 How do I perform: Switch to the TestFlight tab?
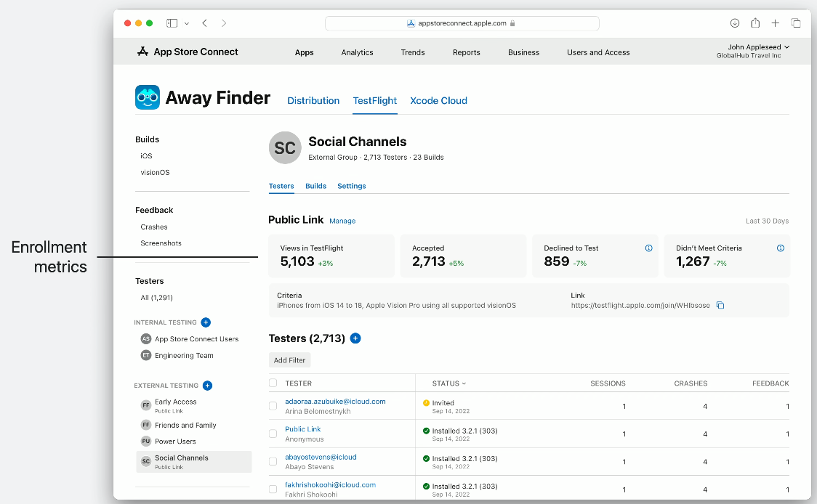click(x=374, y=100)
